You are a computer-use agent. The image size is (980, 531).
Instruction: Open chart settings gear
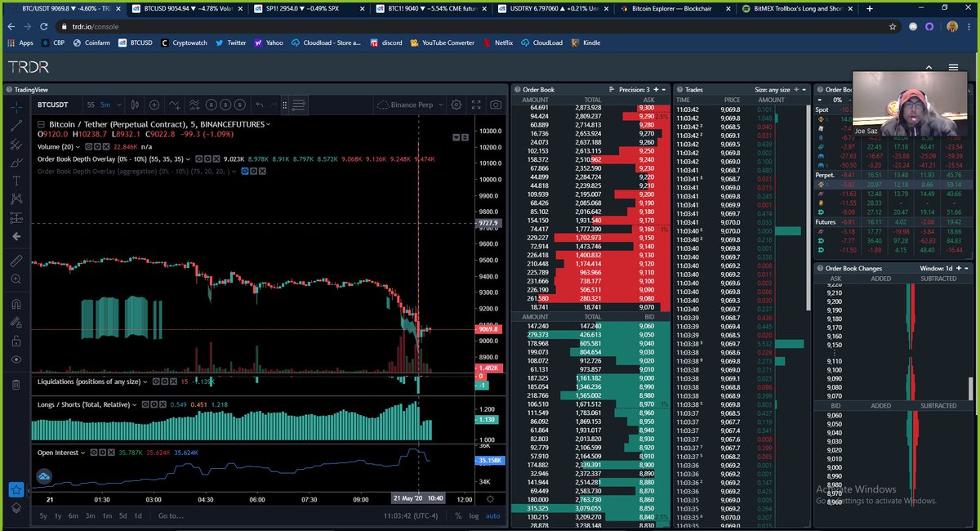point(457,105)
